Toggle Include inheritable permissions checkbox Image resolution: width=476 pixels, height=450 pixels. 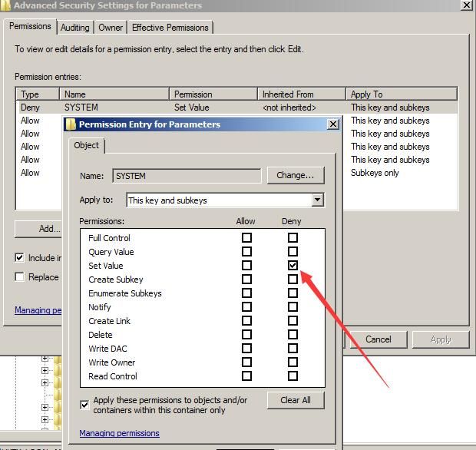coord(19,258)
